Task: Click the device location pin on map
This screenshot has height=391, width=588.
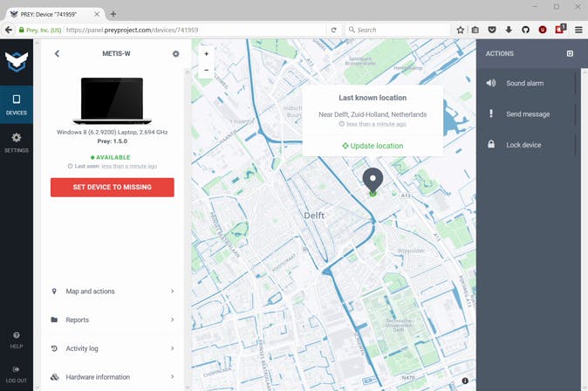Action: [373, 180]
